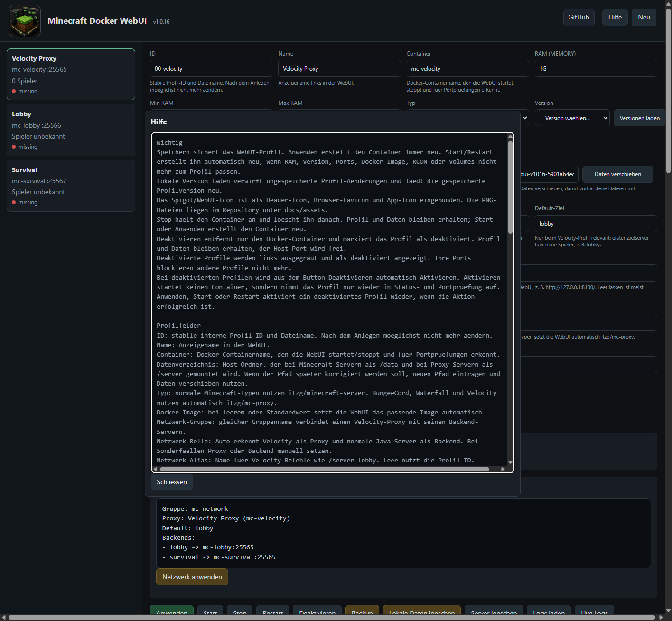Click the Daten verschieben button
672x621 pixels.
(618, 174)
